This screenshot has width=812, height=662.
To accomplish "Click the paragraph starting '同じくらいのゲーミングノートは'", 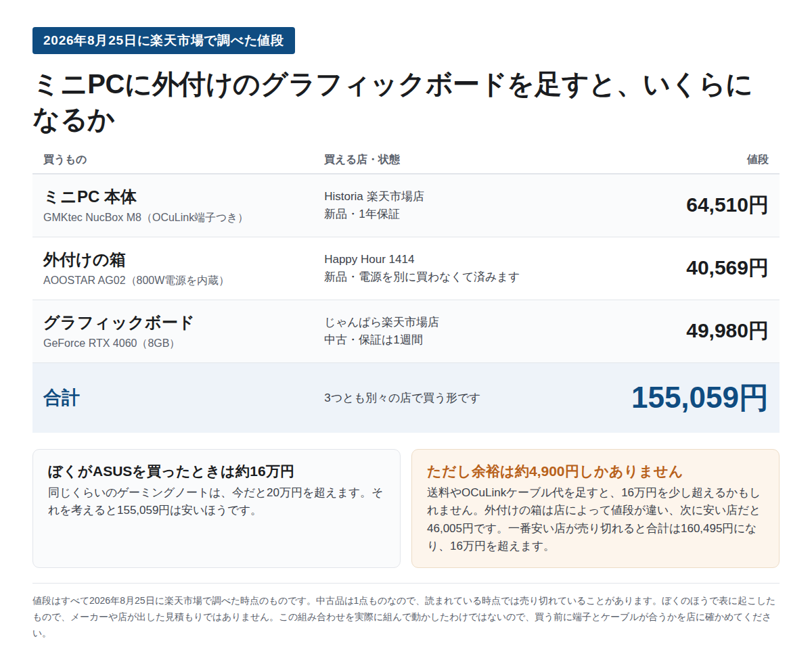I will point(215,501).
